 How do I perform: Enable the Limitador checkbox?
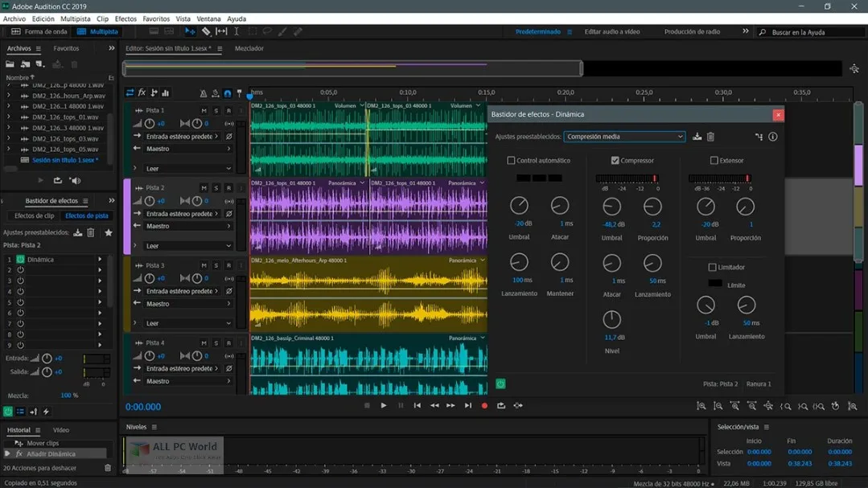point(714,267)
